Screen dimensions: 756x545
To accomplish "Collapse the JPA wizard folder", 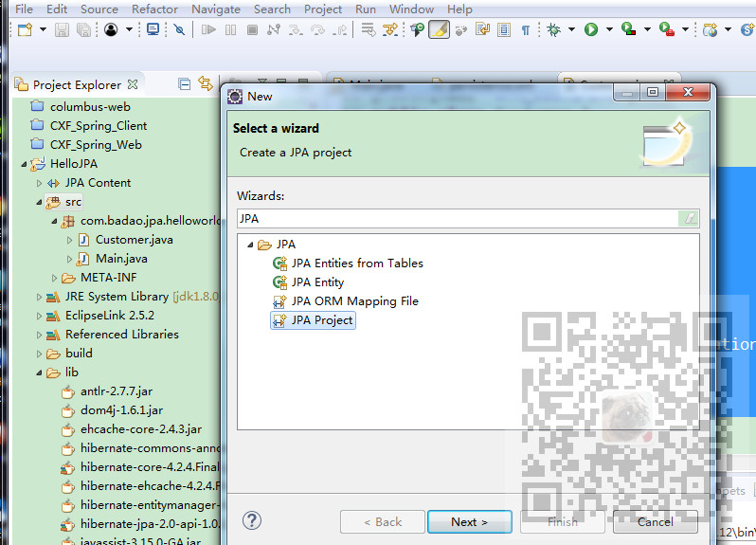I will pos(250,245).
